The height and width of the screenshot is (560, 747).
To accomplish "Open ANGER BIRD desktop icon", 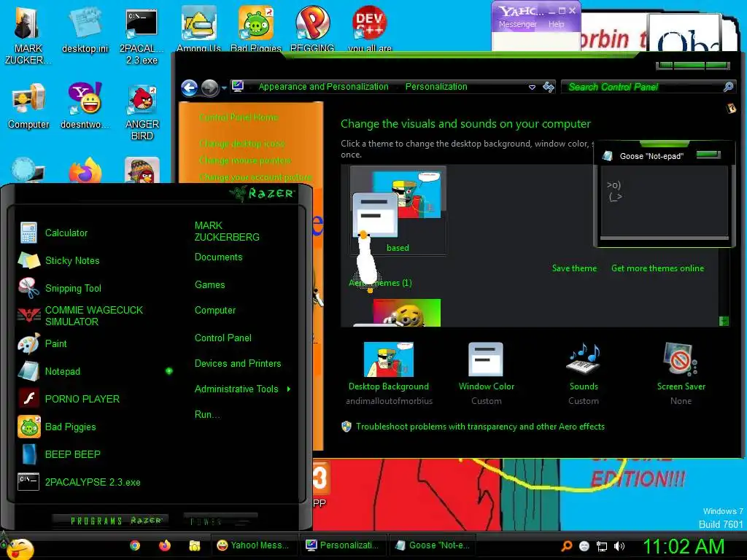I will click(x=142, y=112).
